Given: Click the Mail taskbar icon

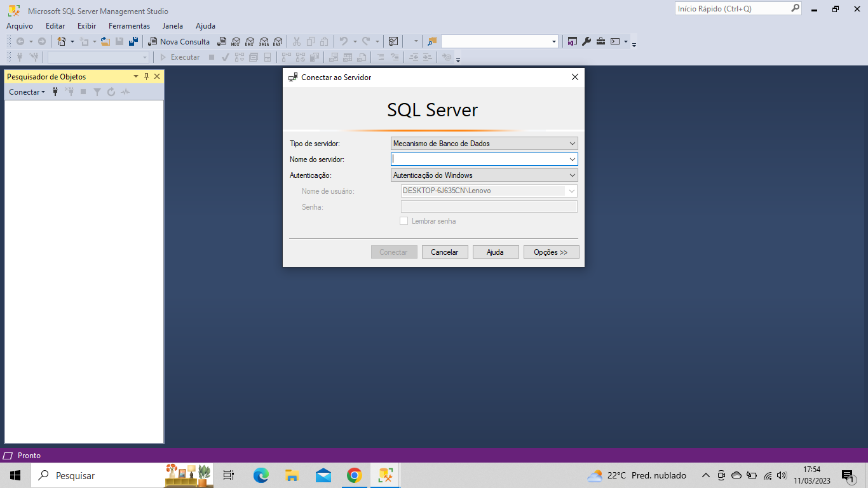Looking at the screenshot, I should pyautogui.click(x=323, y=475).
